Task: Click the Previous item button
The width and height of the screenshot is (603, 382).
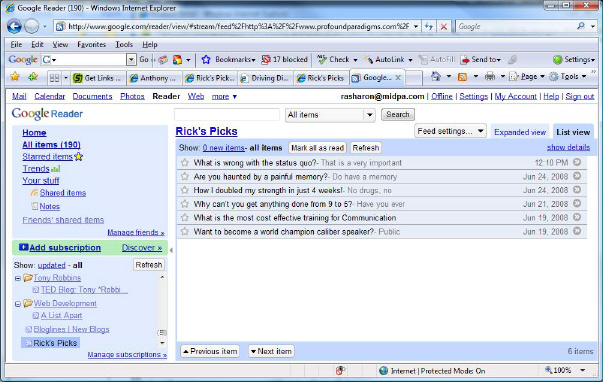Action: (210, 351)
